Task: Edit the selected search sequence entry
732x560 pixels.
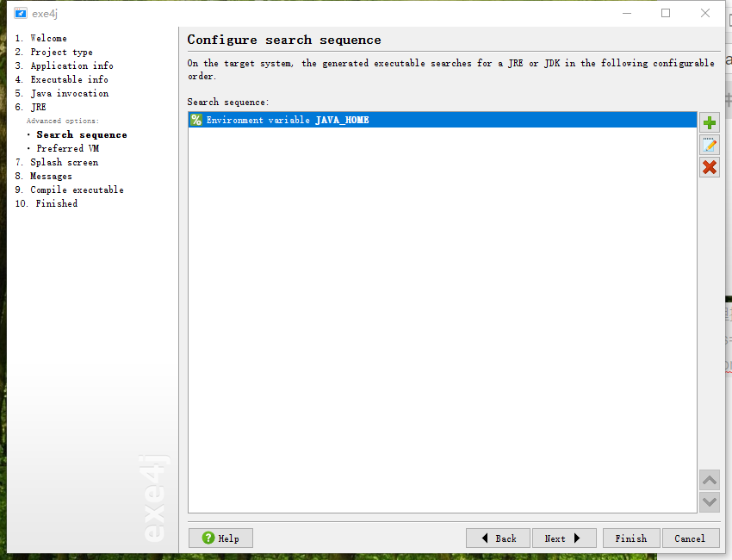Action: tap(709, 146)
